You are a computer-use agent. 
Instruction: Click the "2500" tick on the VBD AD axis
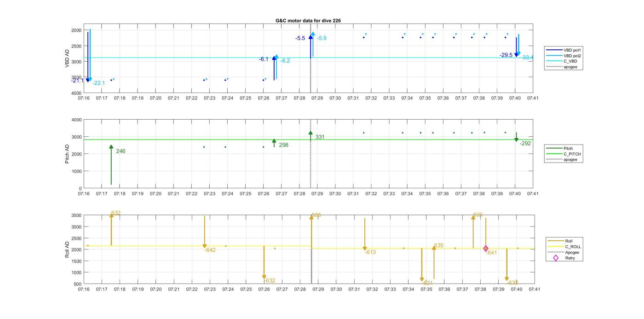[77, 46]
